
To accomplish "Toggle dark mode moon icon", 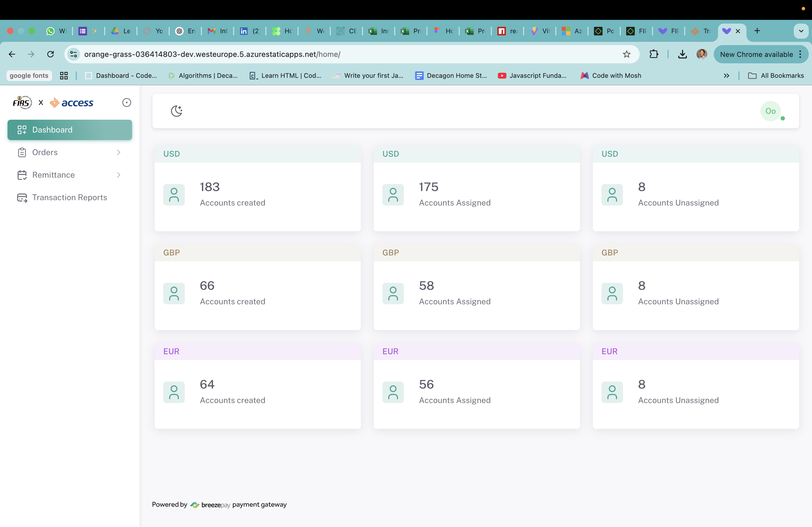I will coord(176,111).
